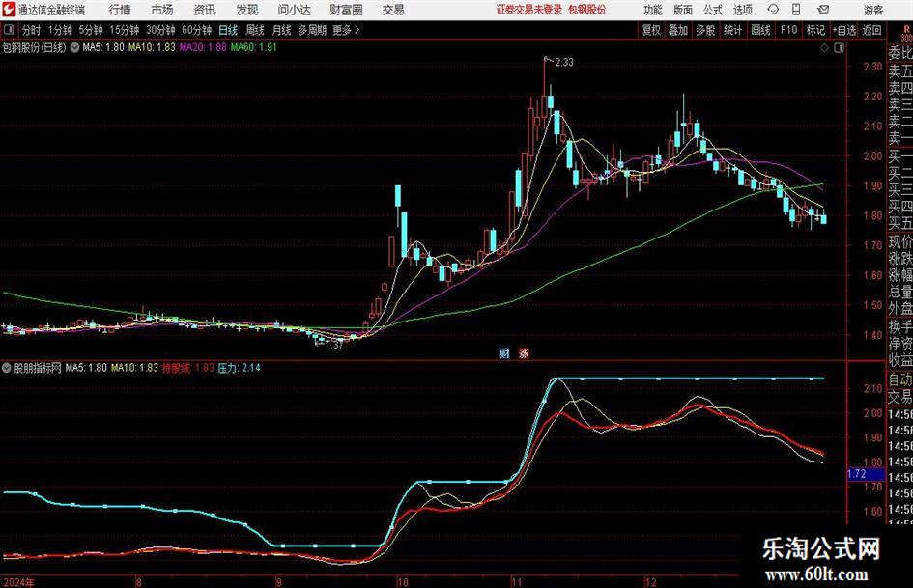Screen dimensions: 913x588
Task: Open the 发现 menu
Action: [247, 10]
